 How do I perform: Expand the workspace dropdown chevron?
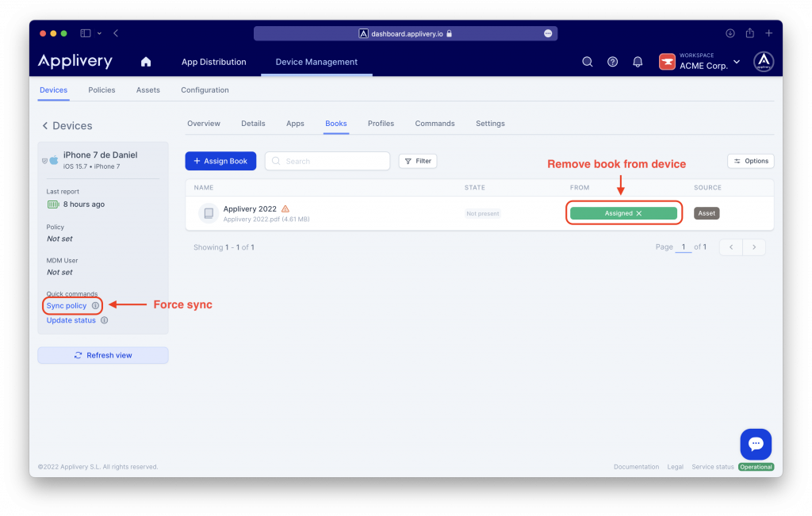tap(737, 62)
